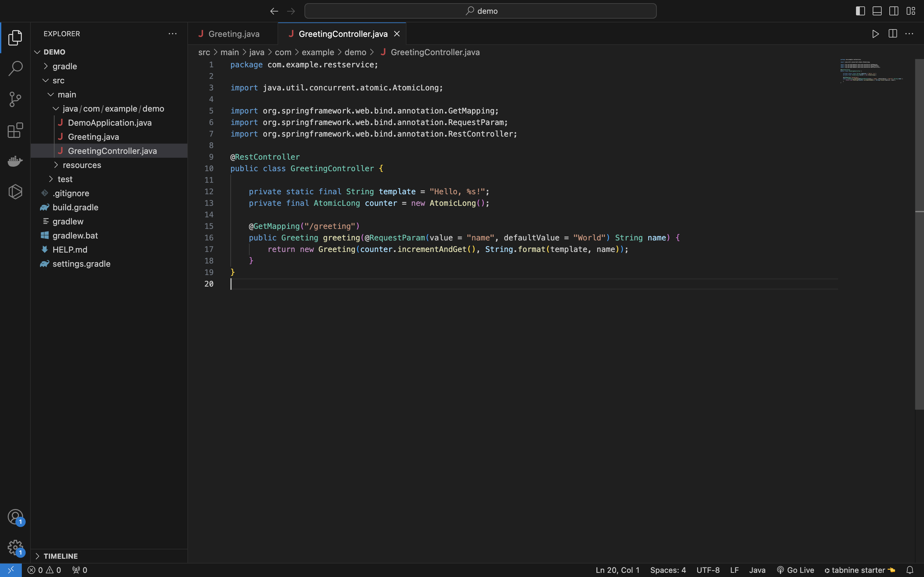This screenshot has height=577, width=924.
Task: Open Explorer view options menu
Action: tap(173, 34)
